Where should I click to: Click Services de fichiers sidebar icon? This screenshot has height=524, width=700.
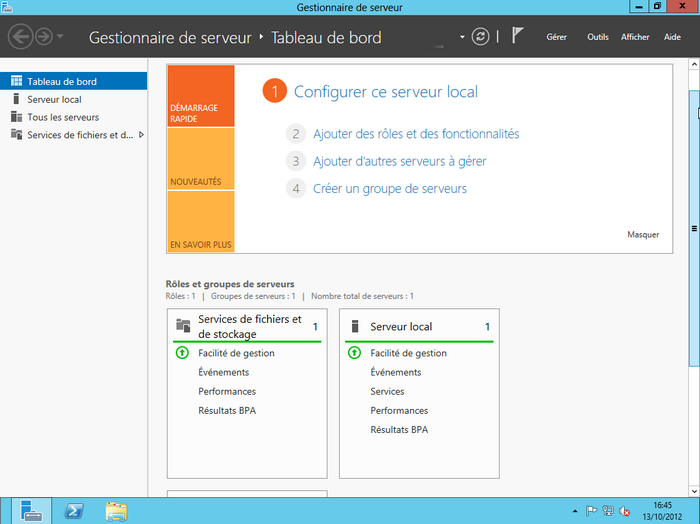pos(17,134)
